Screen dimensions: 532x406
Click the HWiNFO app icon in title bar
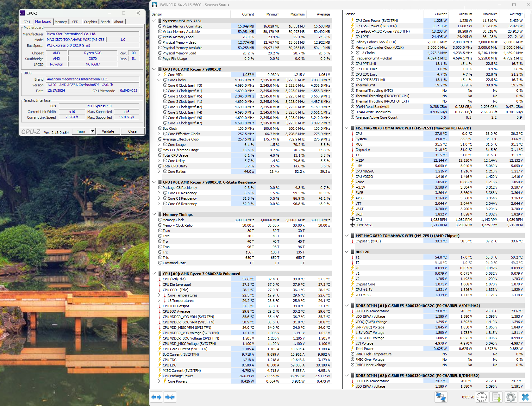click(x=154, y=5)
